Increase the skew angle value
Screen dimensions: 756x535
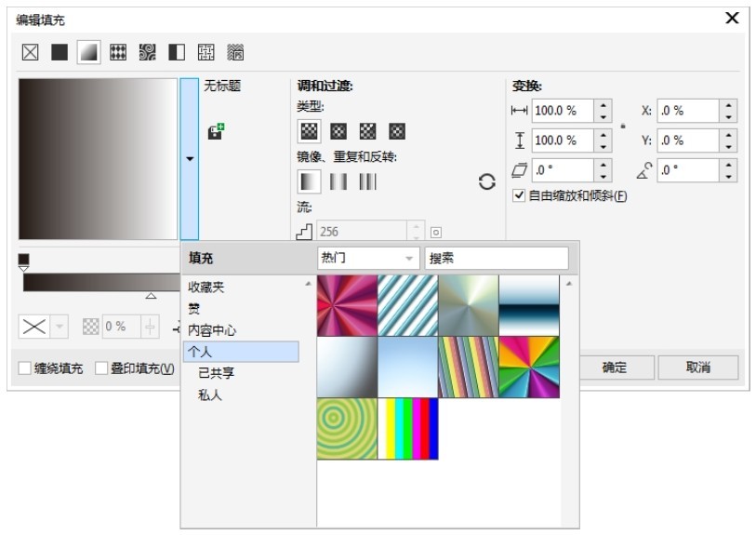603,165
